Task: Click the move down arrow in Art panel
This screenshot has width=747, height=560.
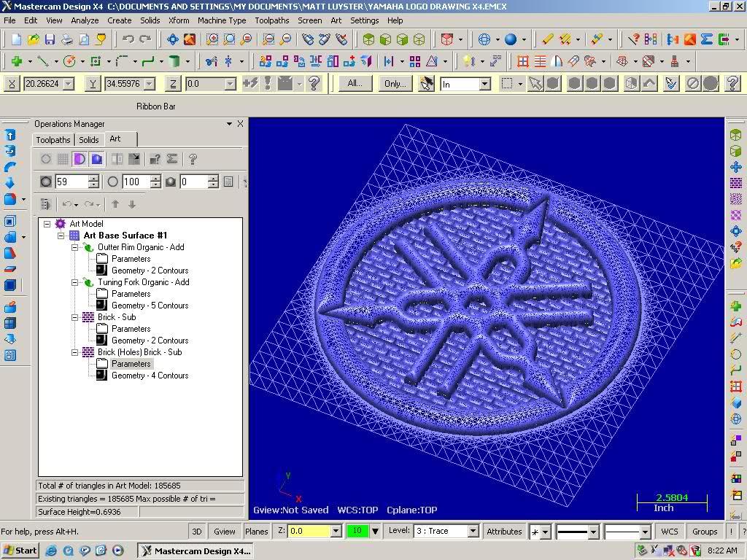Action: tap(132, 204)
